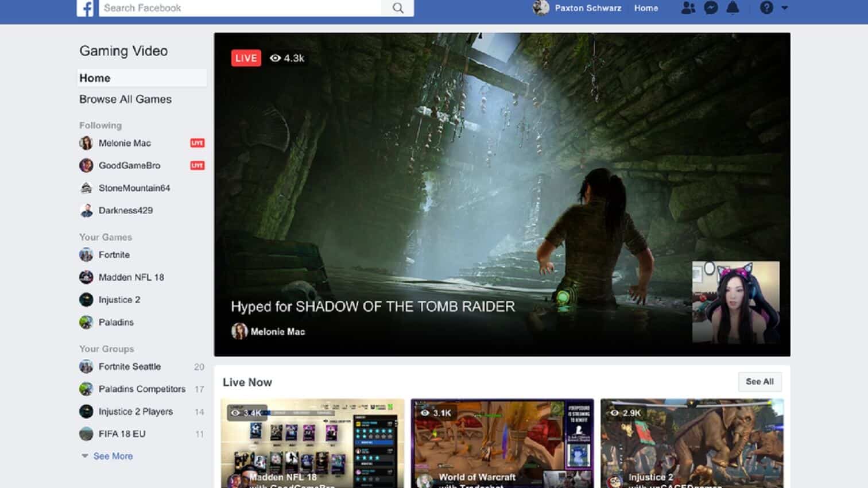
Task: Select Home in Gaming Video sidebar
Action: coord(142,78)
